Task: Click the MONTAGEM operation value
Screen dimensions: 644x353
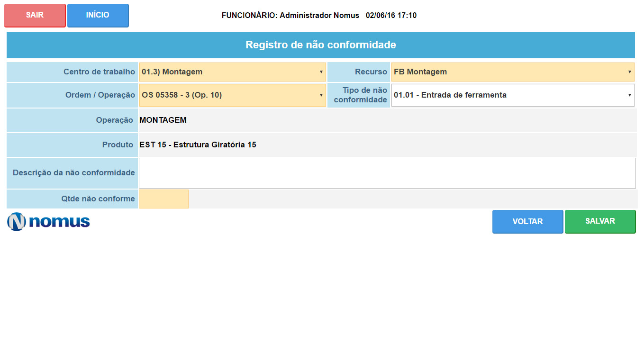Action: click(163, 120)
